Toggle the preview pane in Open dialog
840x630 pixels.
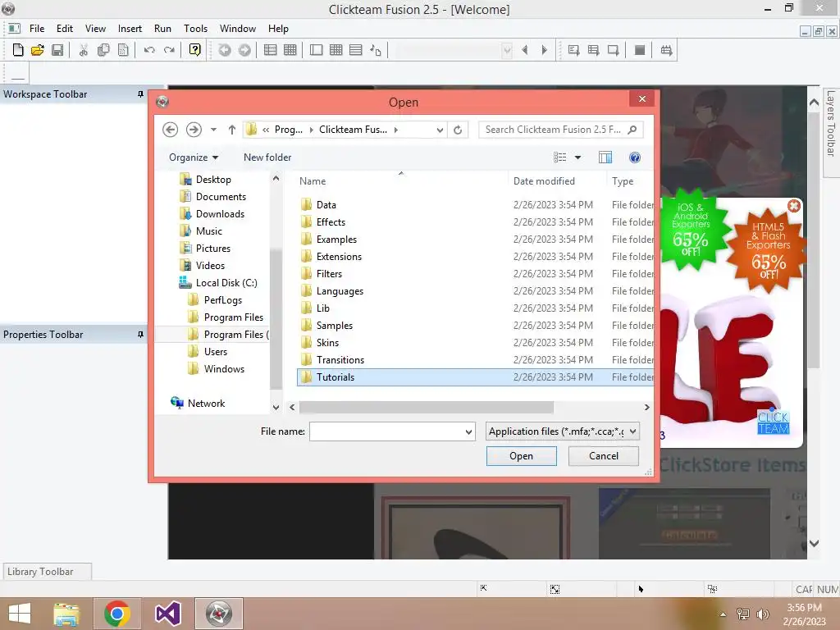coord(605,157)
